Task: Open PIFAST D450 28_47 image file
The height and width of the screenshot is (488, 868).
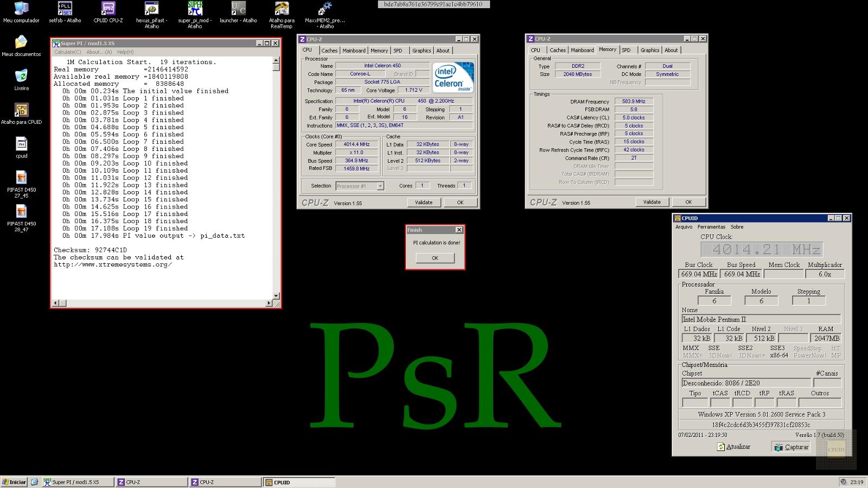Action: point(21,211)
